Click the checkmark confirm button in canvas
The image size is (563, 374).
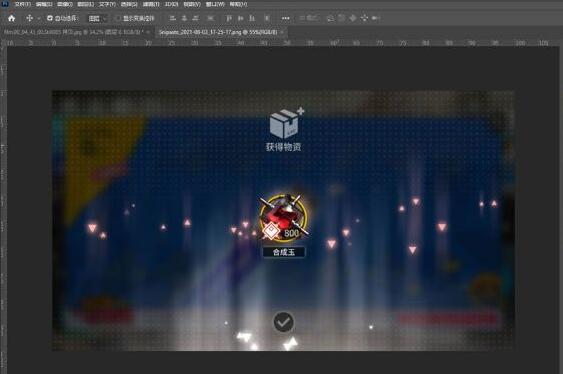coord(284,322)
